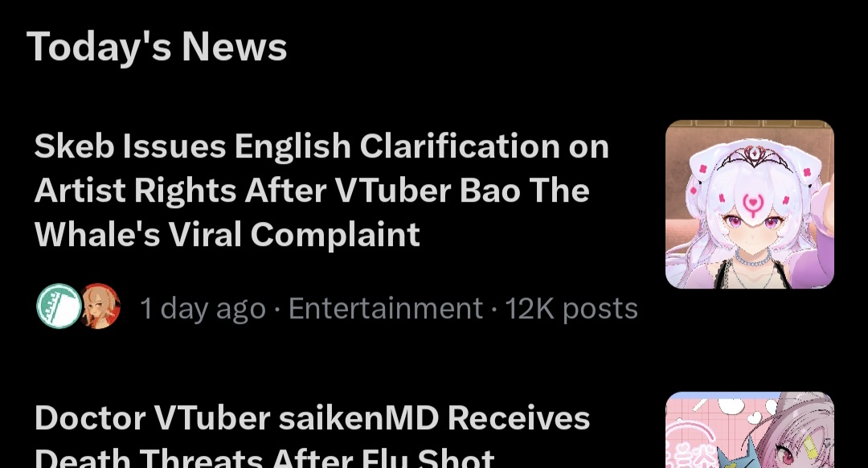This screenshot has height=468, width=868.
Task: Open the Skeb Issues English Clarification headline
Action: point(321,190)
